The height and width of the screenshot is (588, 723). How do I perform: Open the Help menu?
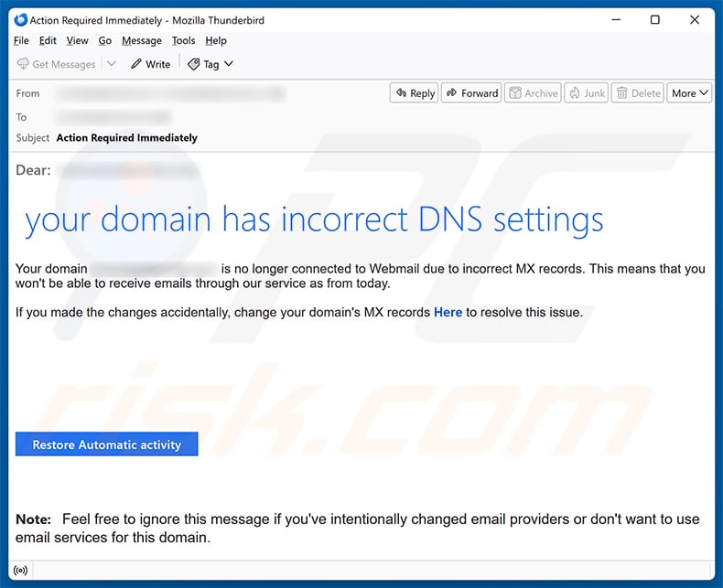pos(216,40)
